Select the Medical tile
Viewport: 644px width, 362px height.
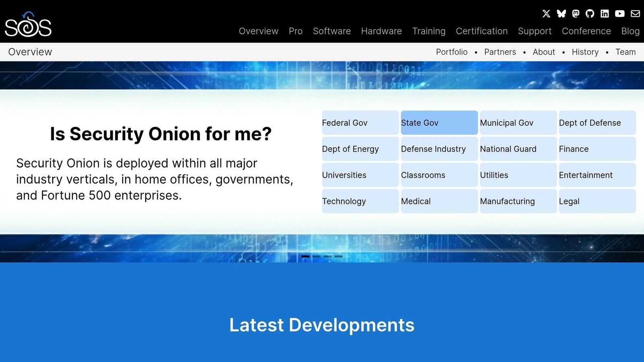coord(439,201)
